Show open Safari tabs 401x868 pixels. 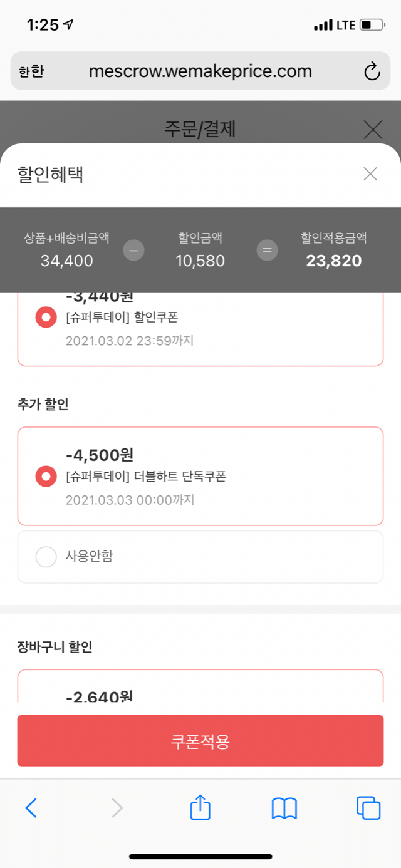[368, 808]
